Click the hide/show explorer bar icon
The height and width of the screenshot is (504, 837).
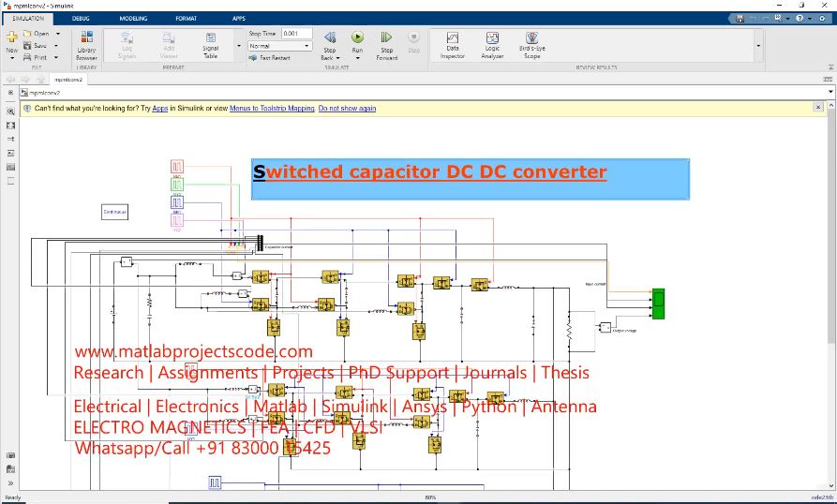click(10, 92)
